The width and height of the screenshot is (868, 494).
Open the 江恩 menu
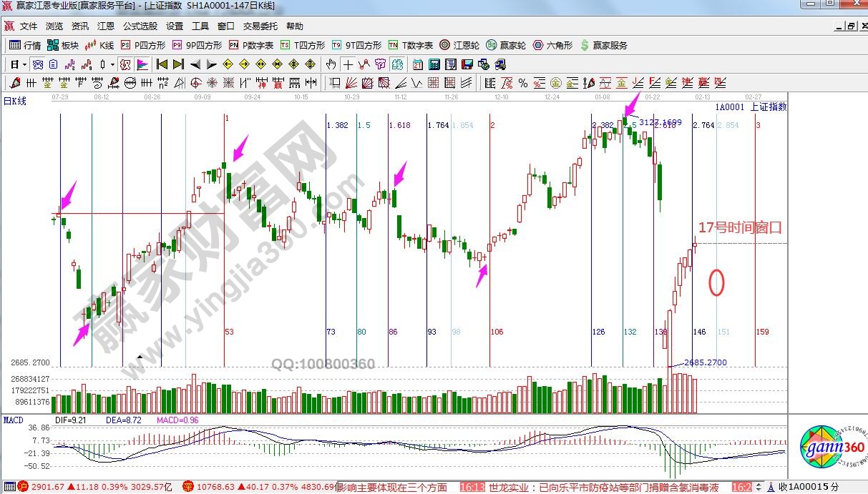click(x=105, y=26)
